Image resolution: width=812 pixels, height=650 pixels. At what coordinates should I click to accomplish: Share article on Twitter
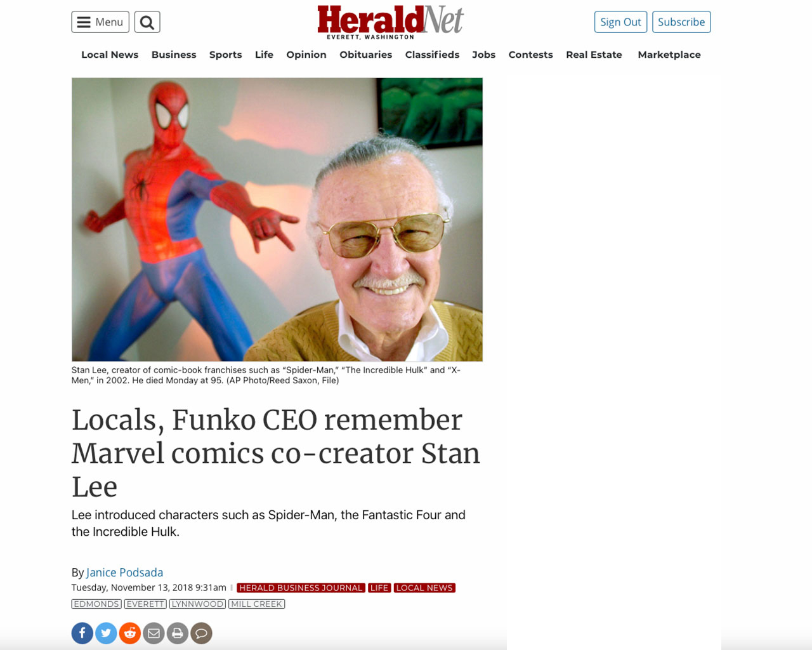(106, 633)
